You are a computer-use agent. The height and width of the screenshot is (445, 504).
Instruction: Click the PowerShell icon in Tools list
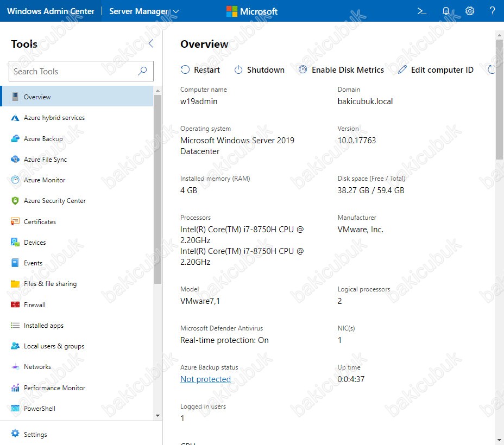15,409
